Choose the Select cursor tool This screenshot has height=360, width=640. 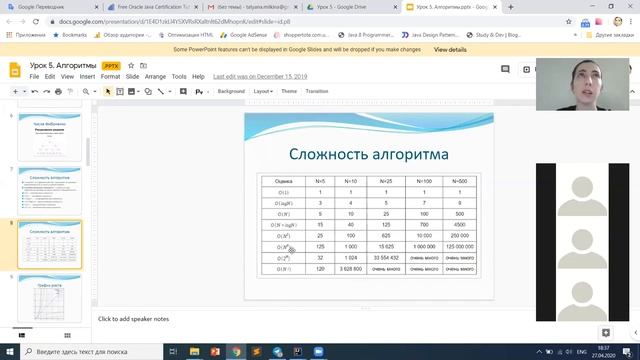click(108, 91)
